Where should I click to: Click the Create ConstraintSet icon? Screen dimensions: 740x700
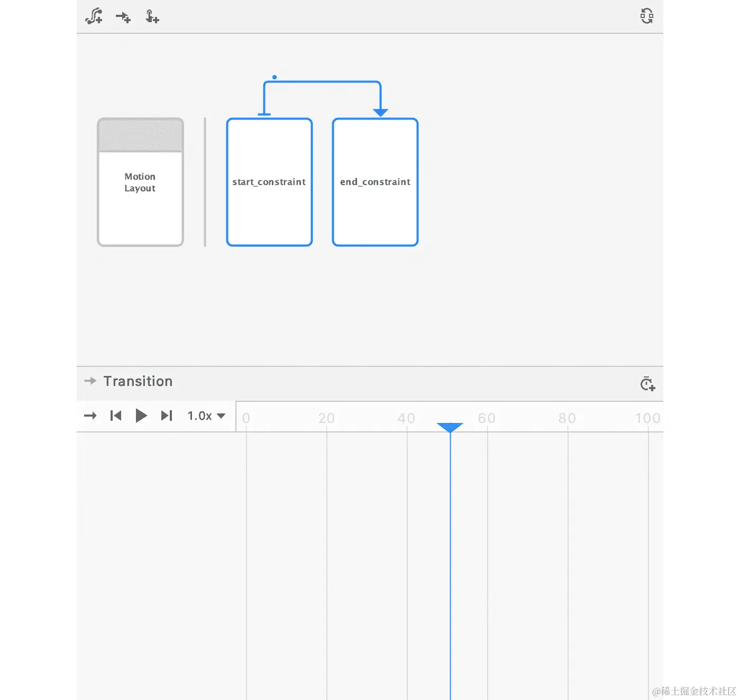pos(94,16)
